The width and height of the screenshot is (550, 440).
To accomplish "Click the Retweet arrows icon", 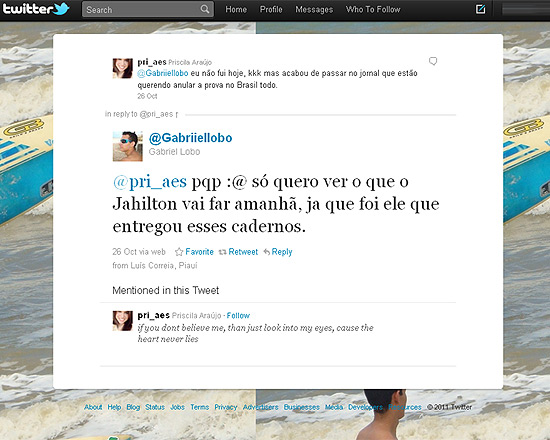I will (223, 252).
